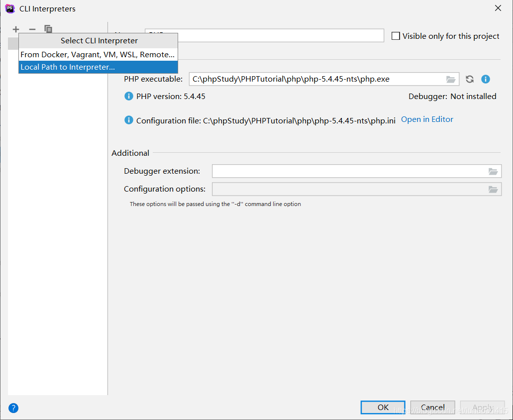
Task: Click the reload PHP info icon
Action: (x=470, y=79)
